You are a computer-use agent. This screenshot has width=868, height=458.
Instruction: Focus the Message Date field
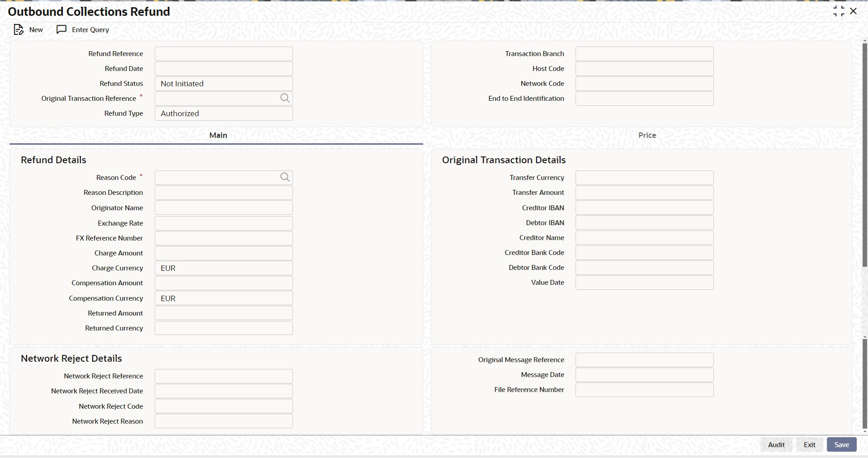click(645, 375)
